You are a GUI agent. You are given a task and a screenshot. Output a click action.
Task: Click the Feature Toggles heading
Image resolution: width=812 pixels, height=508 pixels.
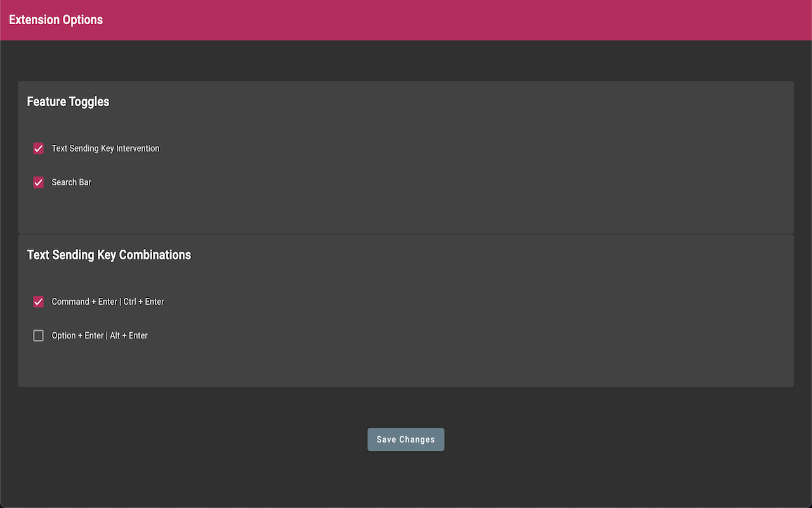coord(68,102)
